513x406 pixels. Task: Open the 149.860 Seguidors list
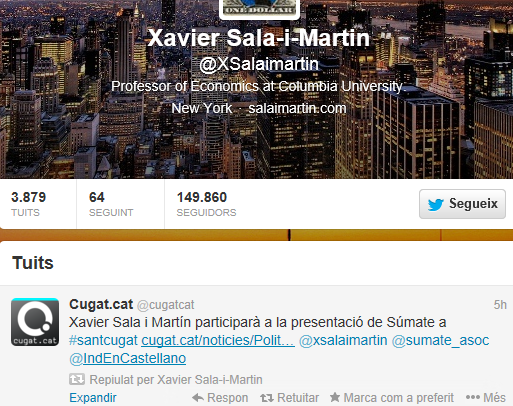coord(206,204)
